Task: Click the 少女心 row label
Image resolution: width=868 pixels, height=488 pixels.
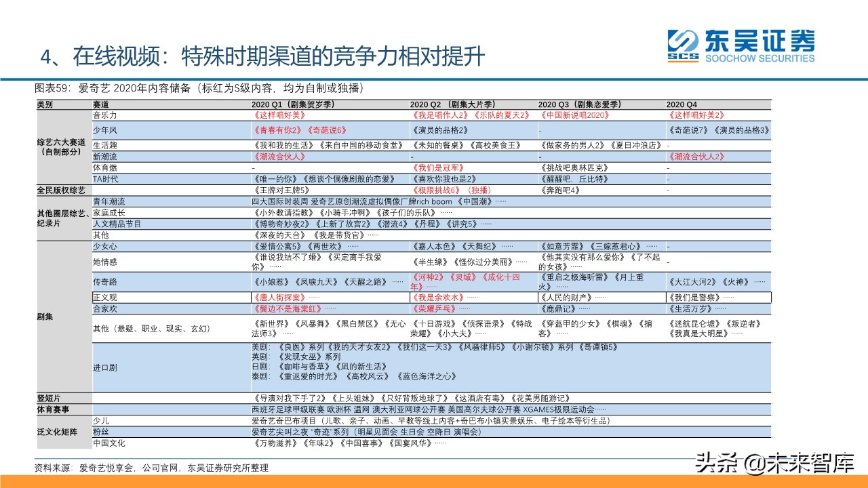Action: (104, 247)
